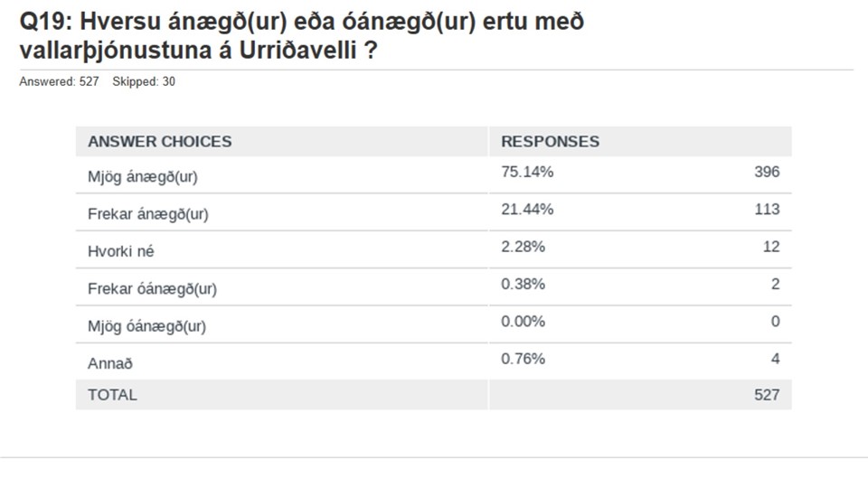868x488 pixels.
Task: Click the 21.44% response percentage
Action: 527,209
